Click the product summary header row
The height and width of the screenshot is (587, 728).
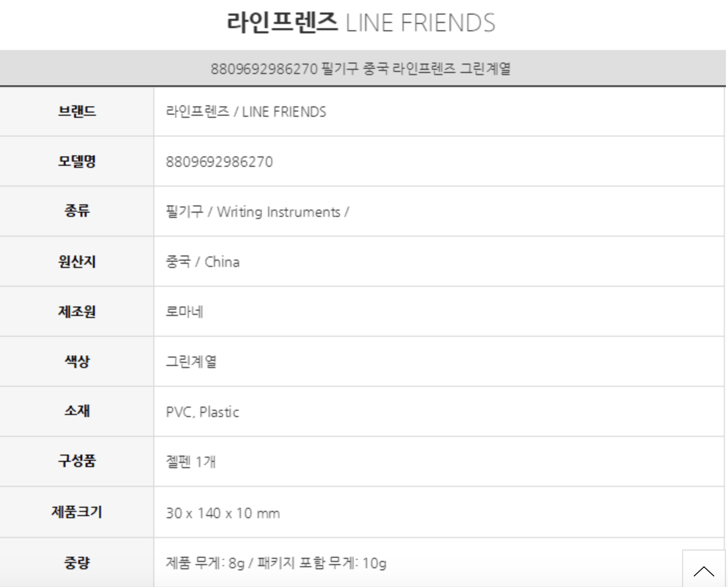(x=361, y=68)
